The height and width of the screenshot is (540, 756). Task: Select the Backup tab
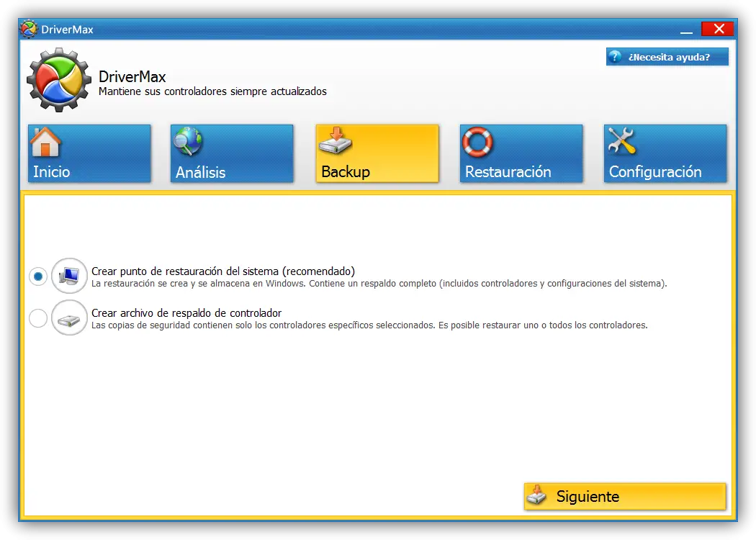coord(377,153)
